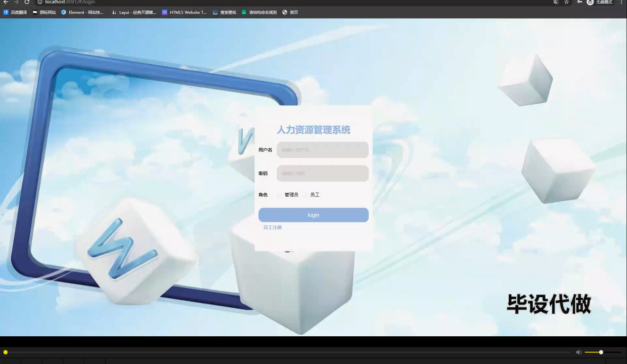Open the Layui bookmark
Viewport: 627px width, 364px height.
(x=134, y=12)
